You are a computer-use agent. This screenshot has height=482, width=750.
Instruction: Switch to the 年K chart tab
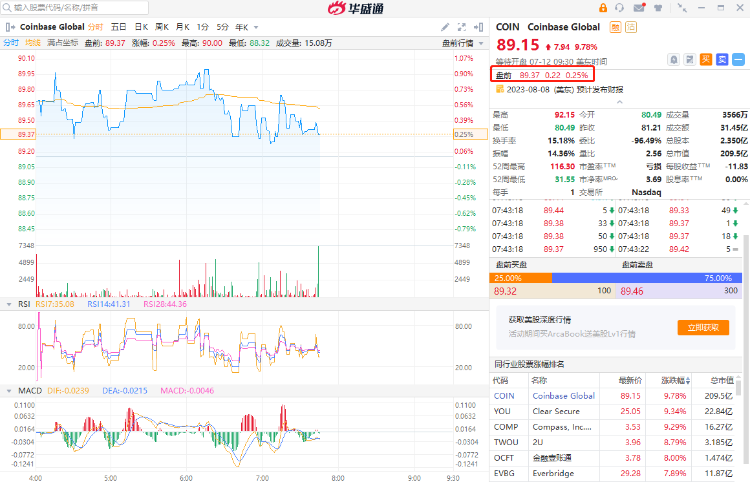(242, 27)
